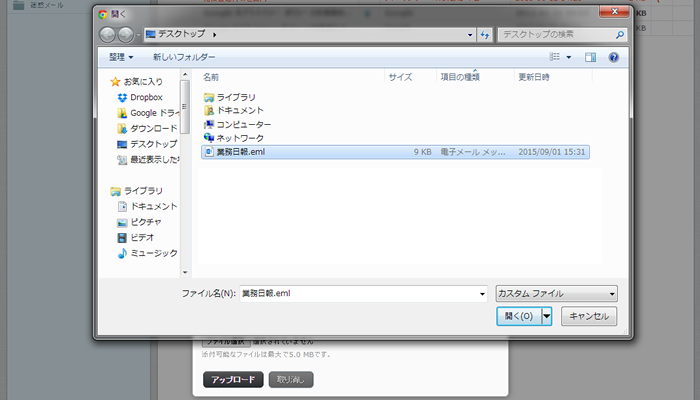The image size is (700, 400).
Task: Click the refresh button beside address bar
Action: (x=485, y=35)
